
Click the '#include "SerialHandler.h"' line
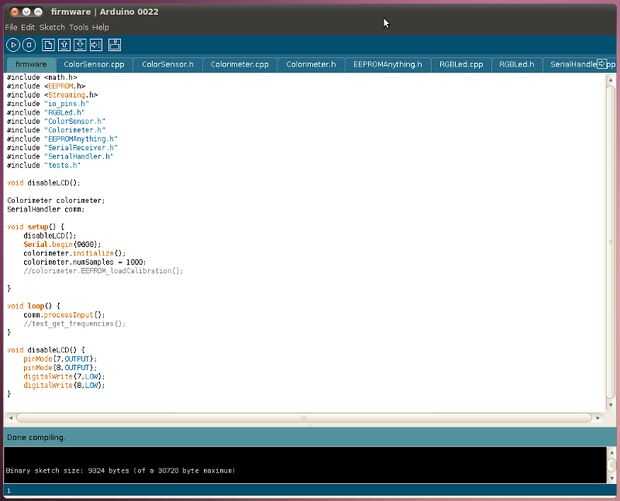point(60,156)
